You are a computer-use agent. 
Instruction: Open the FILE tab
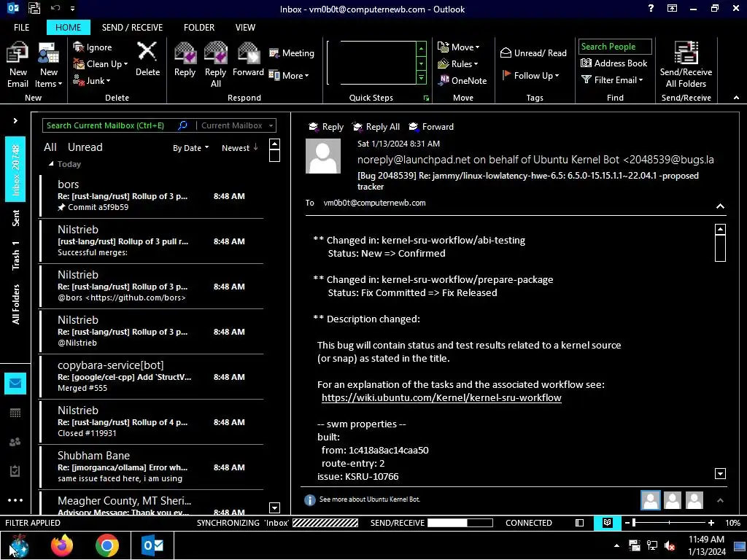(21, 27)
